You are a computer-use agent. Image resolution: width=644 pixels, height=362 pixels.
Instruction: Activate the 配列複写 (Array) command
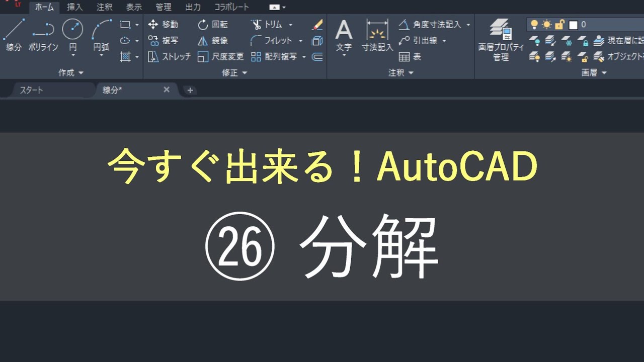pyautogui.click(x=274, y=57)
